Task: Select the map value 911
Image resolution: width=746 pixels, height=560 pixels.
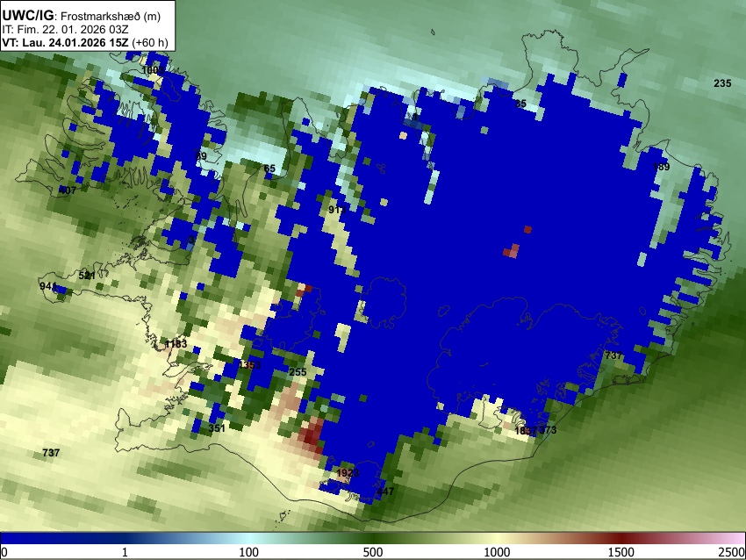Action: click(x=337, y=210)
